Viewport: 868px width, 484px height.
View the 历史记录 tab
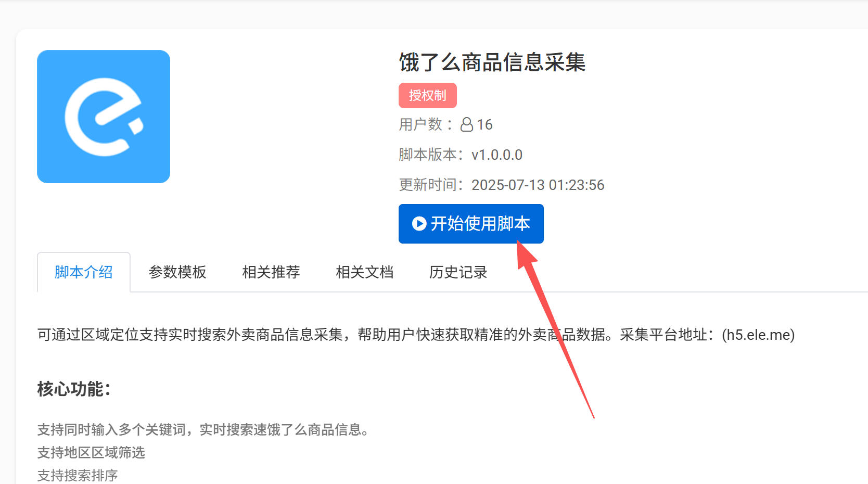point(458,272)
